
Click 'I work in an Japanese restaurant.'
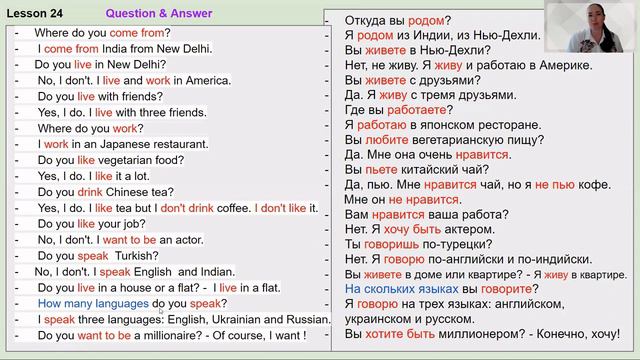(123, 144)
